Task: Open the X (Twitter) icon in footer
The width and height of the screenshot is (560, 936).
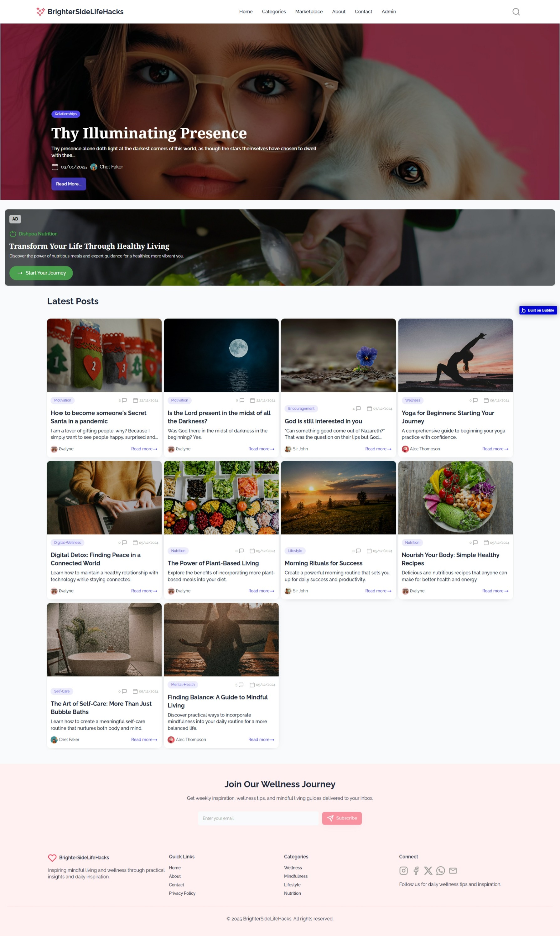Action: [428, 870]
